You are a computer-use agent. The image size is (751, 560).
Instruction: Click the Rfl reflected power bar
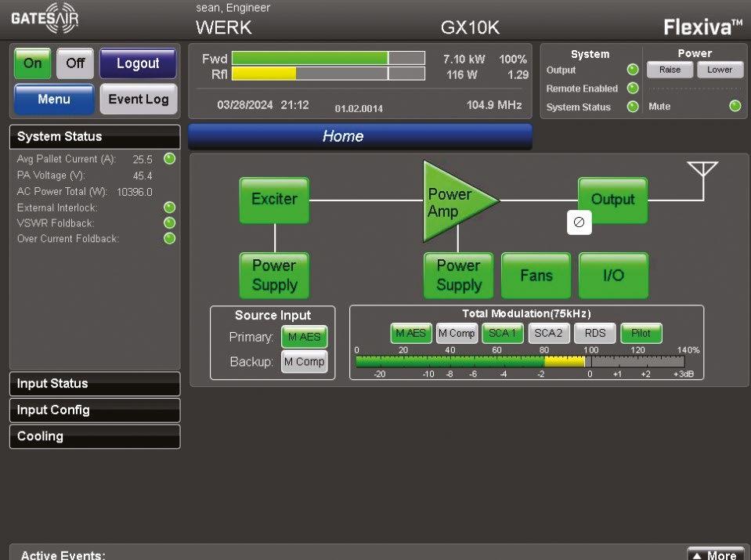click(329, 74)
